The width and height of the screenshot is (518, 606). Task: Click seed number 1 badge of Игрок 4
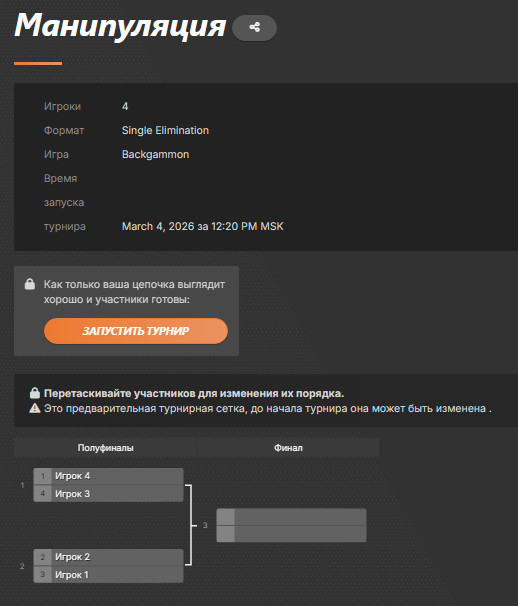tap(43, 476)
